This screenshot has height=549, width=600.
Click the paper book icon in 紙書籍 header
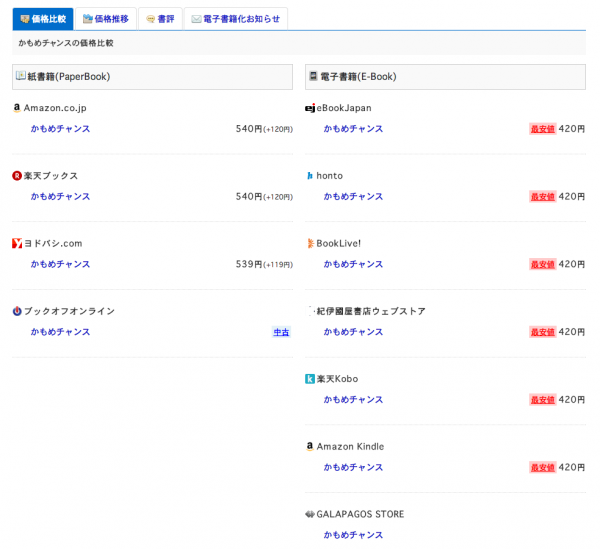pyautogui.click(x=21, y=76)
